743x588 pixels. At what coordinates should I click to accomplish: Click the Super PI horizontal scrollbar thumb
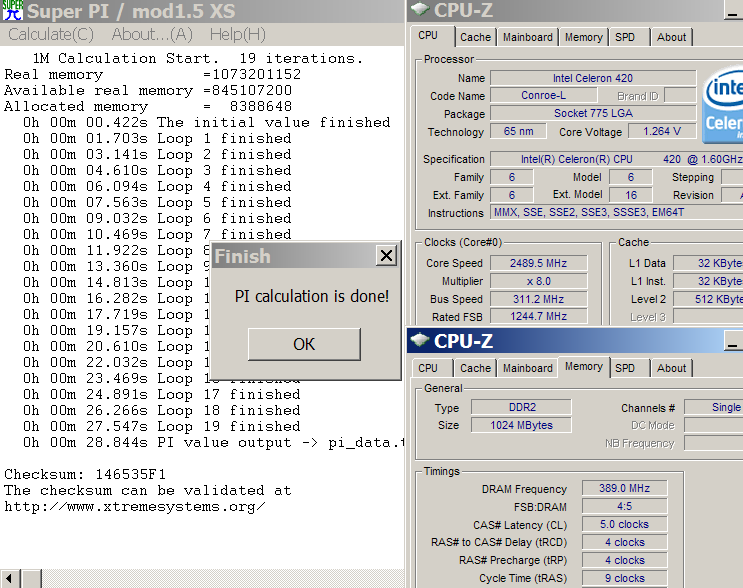click(x=31, y=579)
